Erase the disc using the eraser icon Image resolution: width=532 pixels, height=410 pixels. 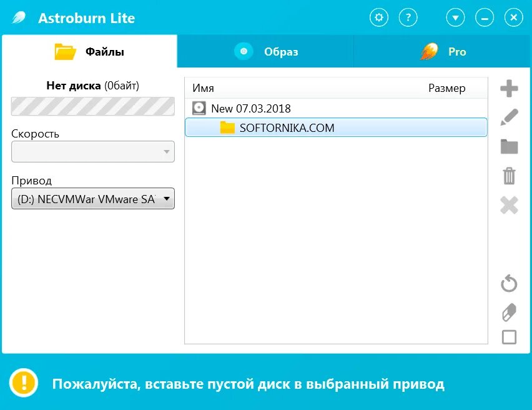508,312
